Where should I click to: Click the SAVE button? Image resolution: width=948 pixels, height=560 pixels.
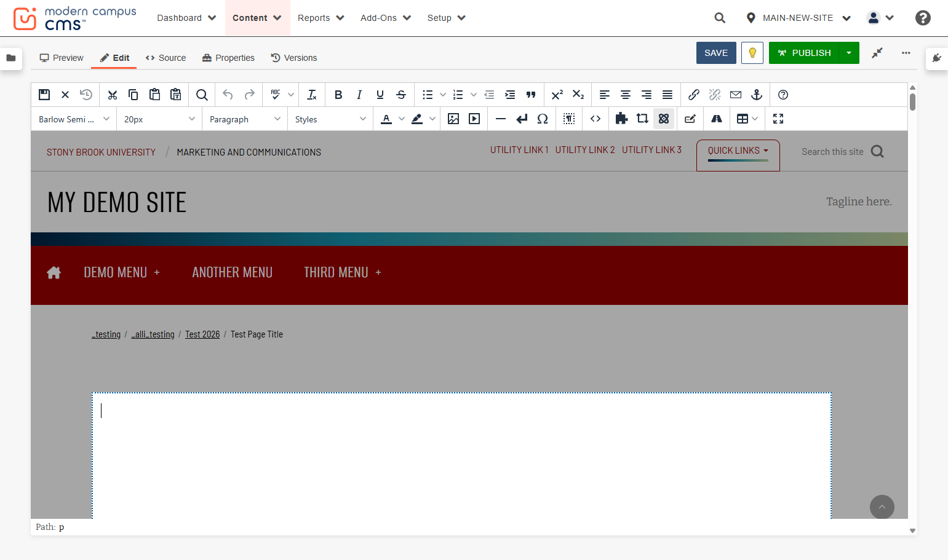tap(716, 53)
